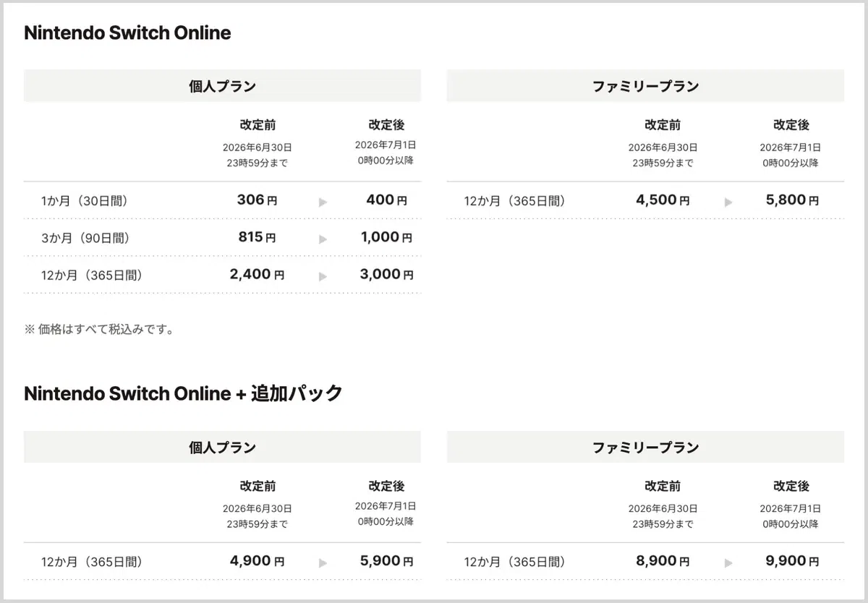Click the 'Nintendo Switch Online + 追加パック' heading

(x=183, y=393)
